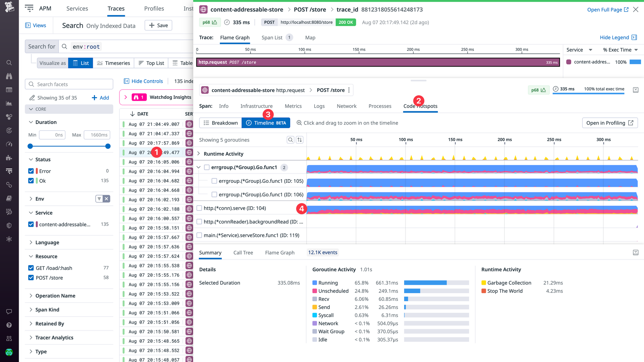Click the search icon in goroutines panel
The height and width of the screenshot is (362, 644).
coord(290,140)
